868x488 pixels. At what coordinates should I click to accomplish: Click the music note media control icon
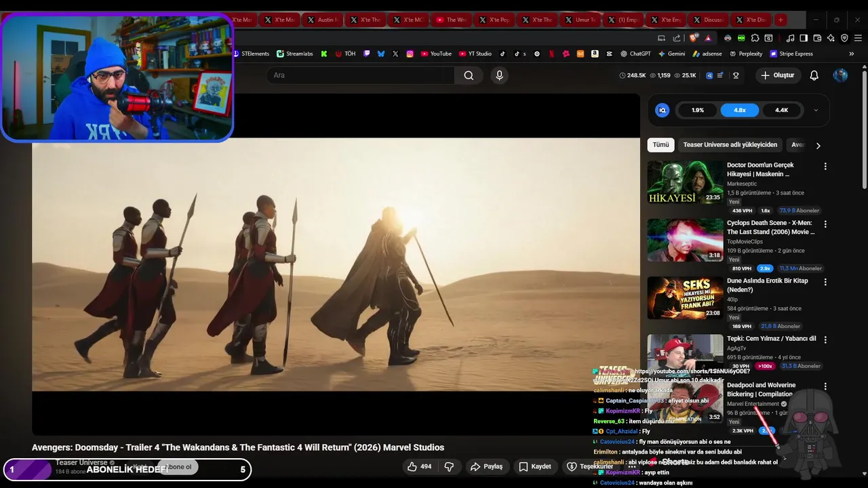tap(790, 38)
